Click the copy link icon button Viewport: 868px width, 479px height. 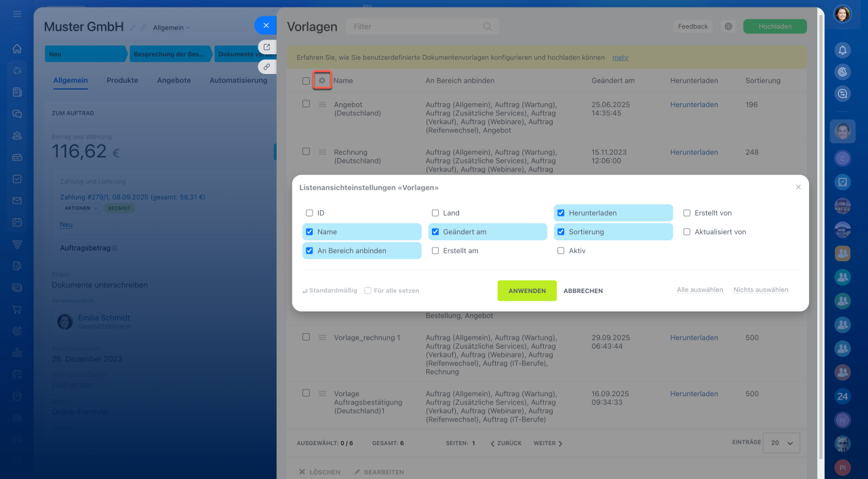(x=267, y=67)
